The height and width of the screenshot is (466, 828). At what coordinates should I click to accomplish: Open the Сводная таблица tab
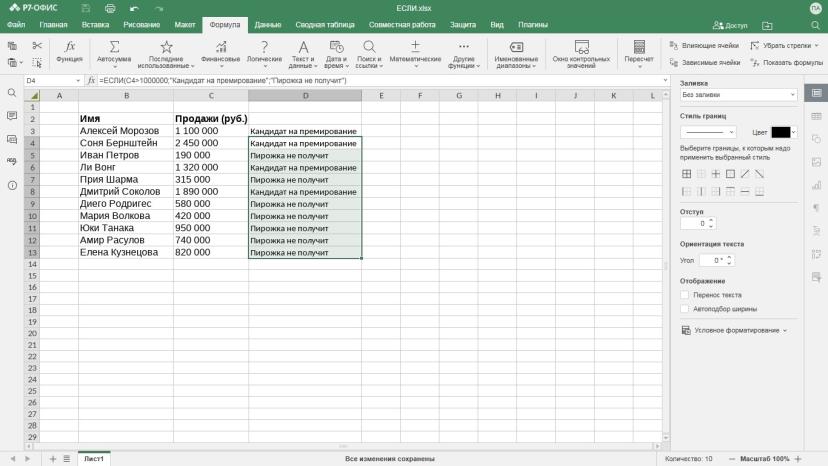[325, 25]
